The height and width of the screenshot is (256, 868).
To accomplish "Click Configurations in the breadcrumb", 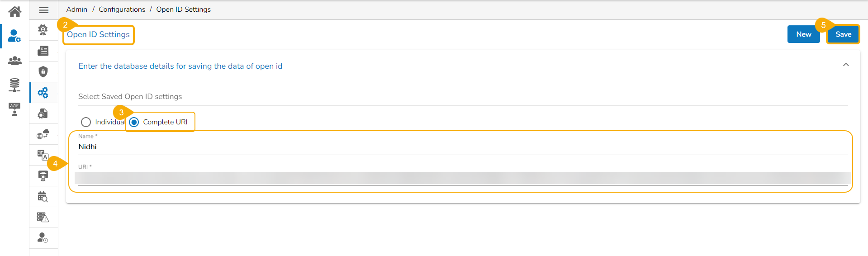I will [122, 9].
